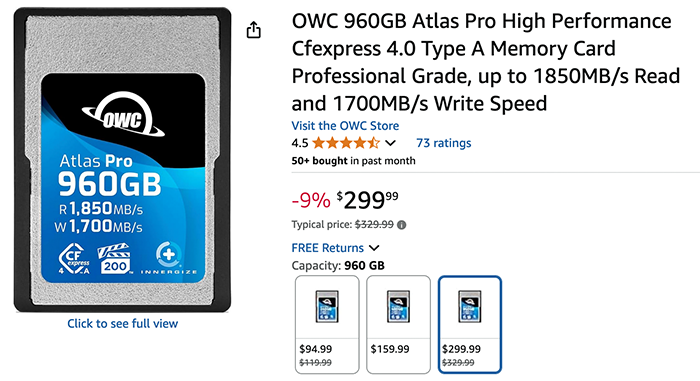Open the 73 ratings link
Viewport: 700px width, 381px height.
click(444, 143)
